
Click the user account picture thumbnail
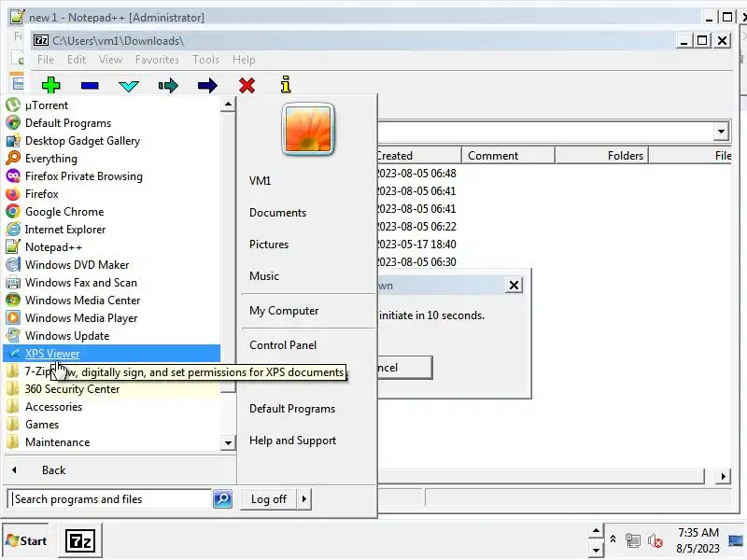pos(308,129)
